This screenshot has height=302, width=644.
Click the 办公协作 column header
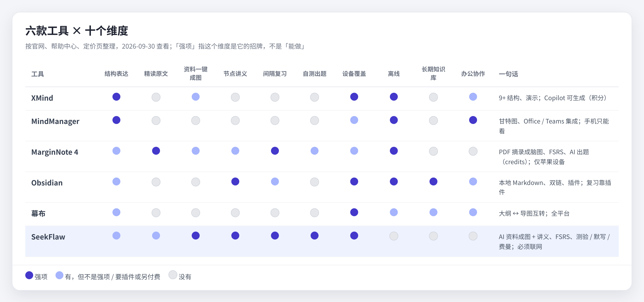[473, 74]
